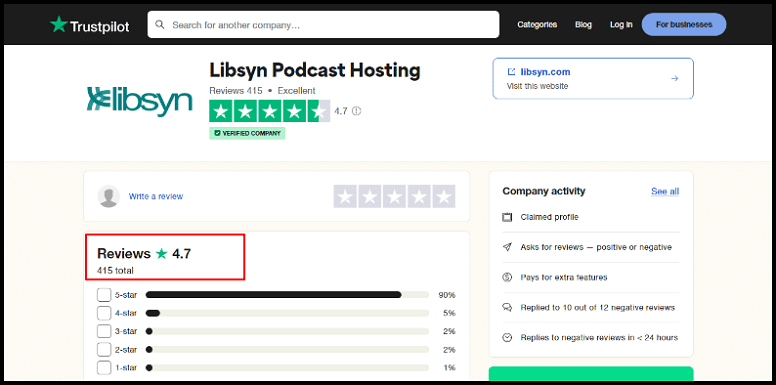
Task: Click the Claimed profile text
Action: pos(549,217)
